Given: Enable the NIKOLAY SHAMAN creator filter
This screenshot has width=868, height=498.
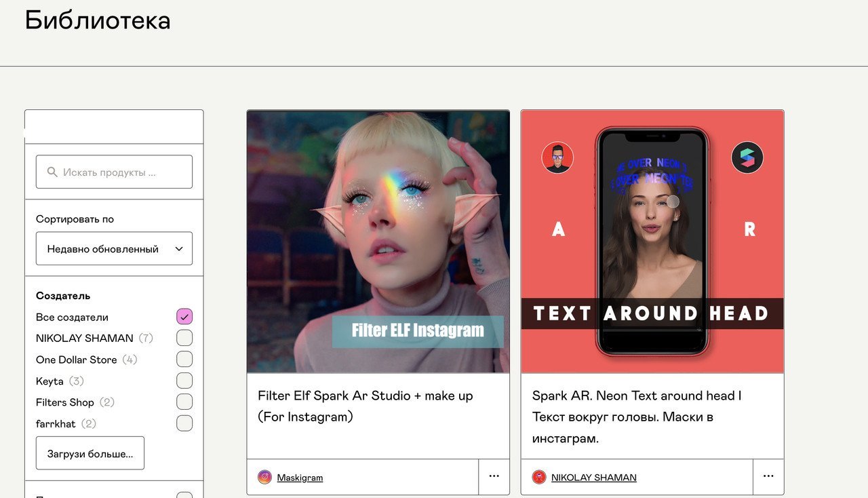Looking at the screenshot, I should coord(184,338).
